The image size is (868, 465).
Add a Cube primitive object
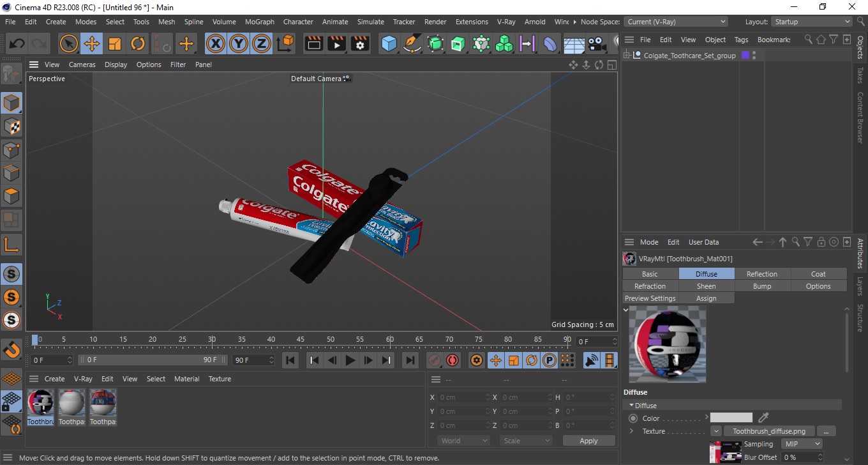389,44
